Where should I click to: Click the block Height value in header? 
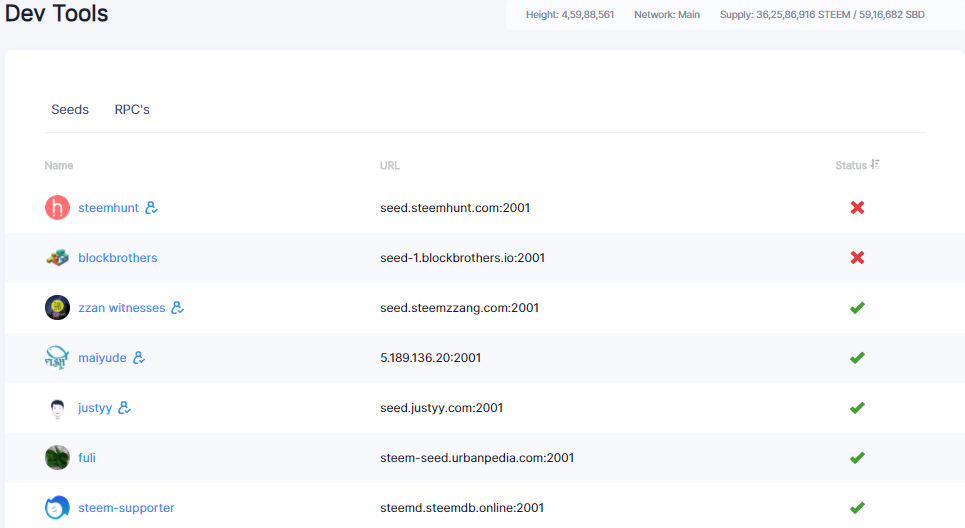click(x=570, y=14)
